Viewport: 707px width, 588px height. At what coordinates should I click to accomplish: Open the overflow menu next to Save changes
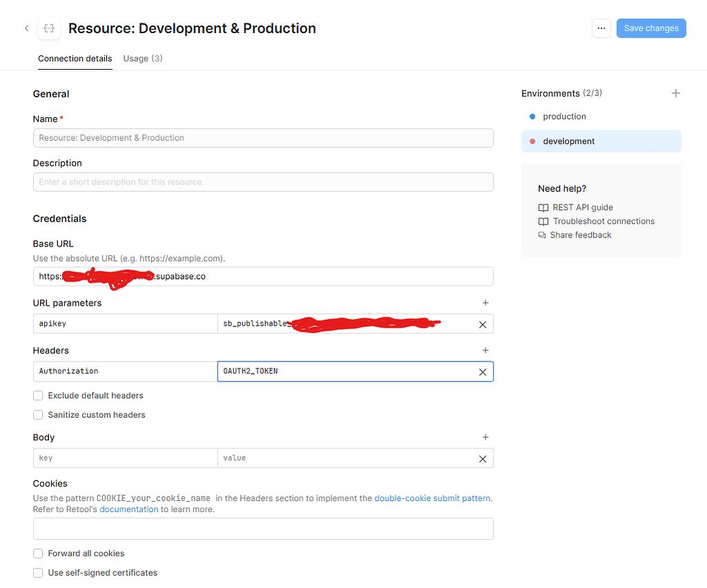click(601, 28)
